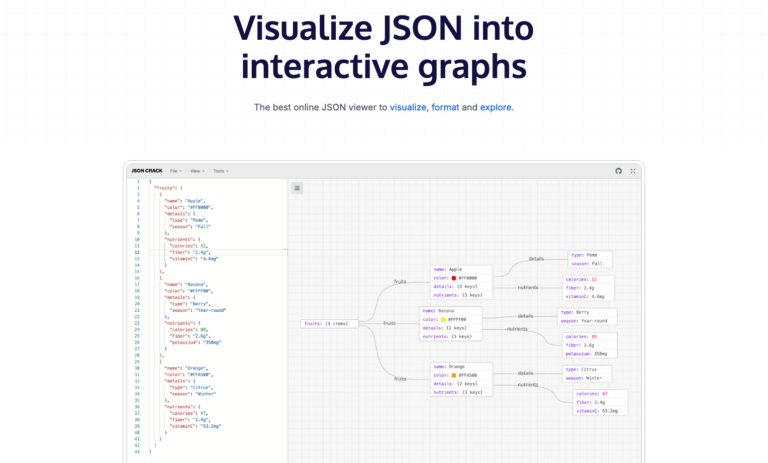
Task: Follow the 'format' link
Action: click(x=445, y=107)
